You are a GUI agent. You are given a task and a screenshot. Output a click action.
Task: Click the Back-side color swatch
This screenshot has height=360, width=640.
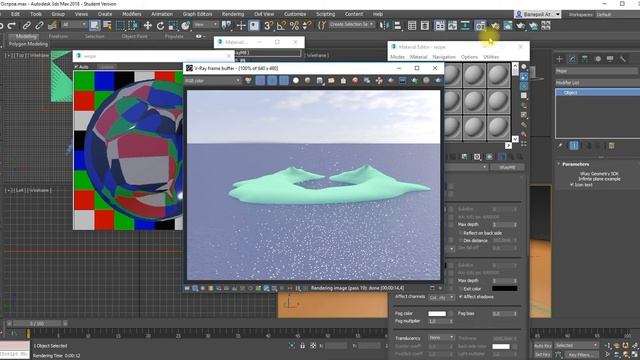[501, 346]
